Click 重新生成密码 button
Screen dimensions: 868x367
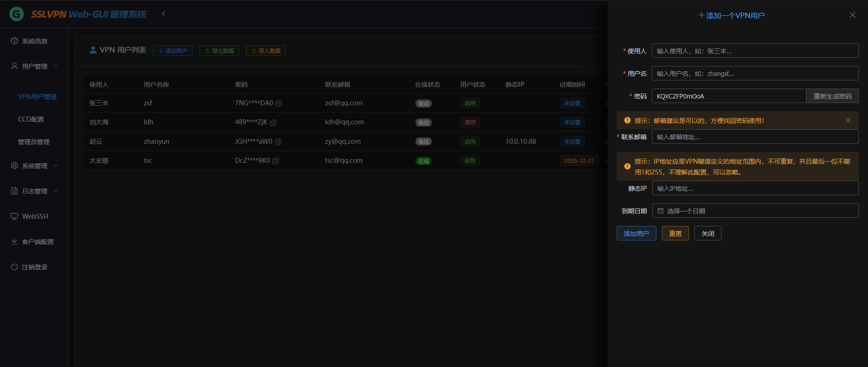pos(832,96)
